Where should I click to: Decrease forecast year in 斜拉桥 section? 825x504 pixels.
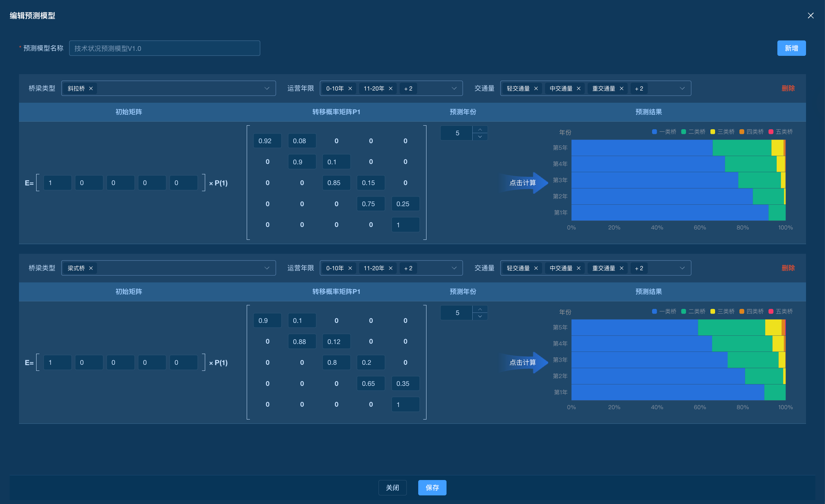click(480, 137)
